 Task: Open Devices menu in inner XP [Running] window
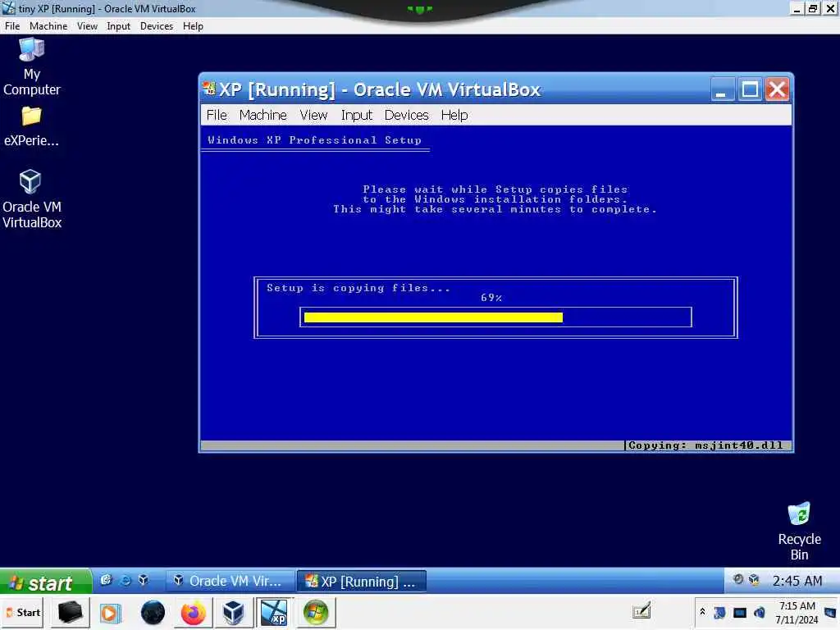[407, 115]
